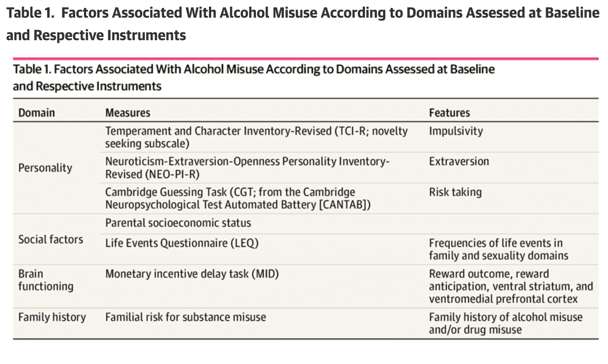The width and height of the screenshot is (608, 364).
Task: Click the Life Events Questionnaire (LEQ) measure
Action: tap(181, 243)
